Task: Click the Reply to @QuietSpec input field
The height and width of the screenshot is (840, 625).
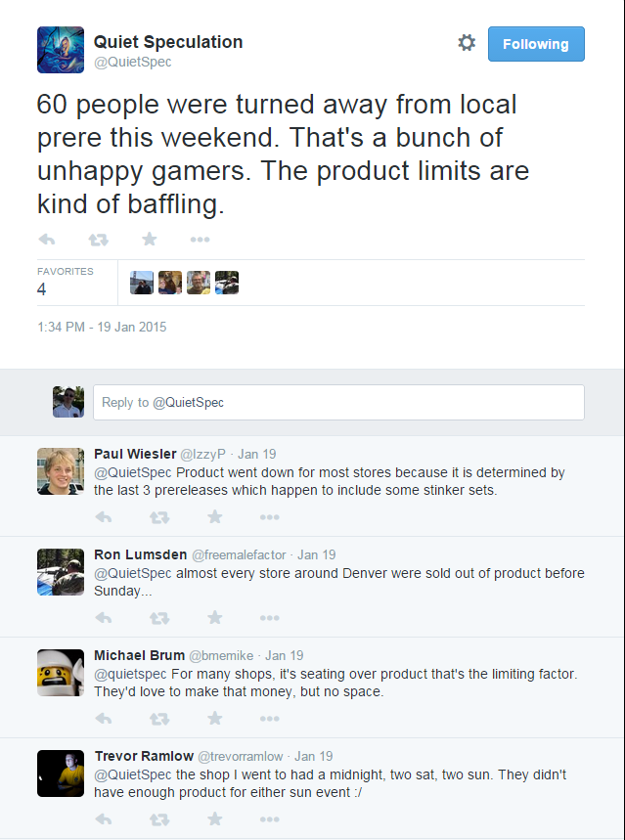Action: click(338, 402)
